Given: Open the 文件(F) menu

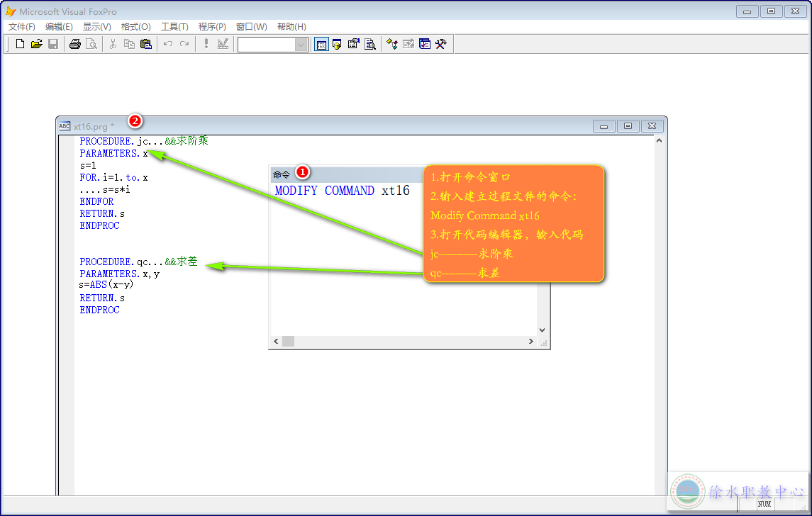Looking at the screenshot, I should 22,27.
